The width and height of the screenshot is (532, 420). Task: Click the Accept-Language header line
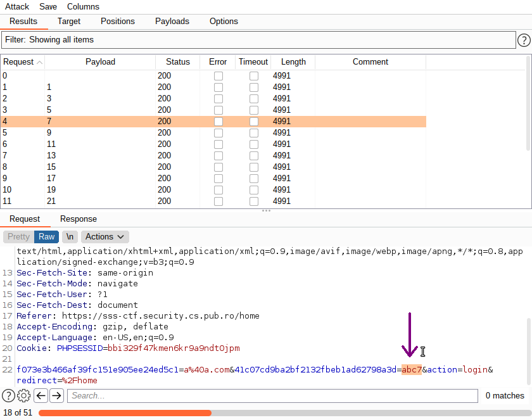[96, 338]
